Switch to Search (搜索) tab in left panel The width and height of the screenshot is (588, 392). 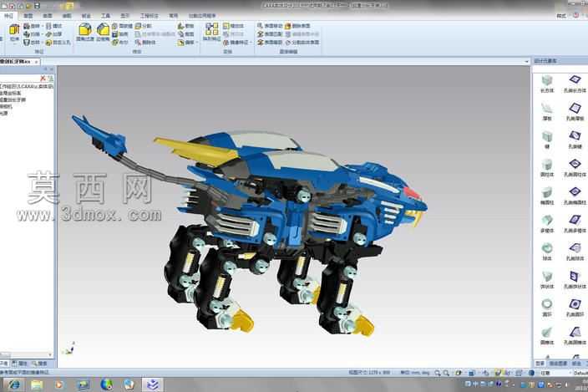pos(39,364)
